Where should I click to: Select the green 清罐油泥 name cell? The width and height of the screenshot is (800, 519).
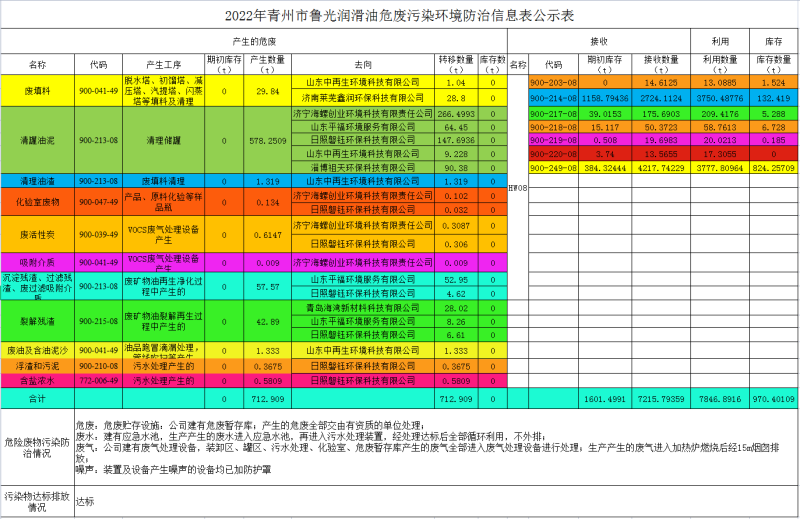pyautogui.click(x=37, y=141)
